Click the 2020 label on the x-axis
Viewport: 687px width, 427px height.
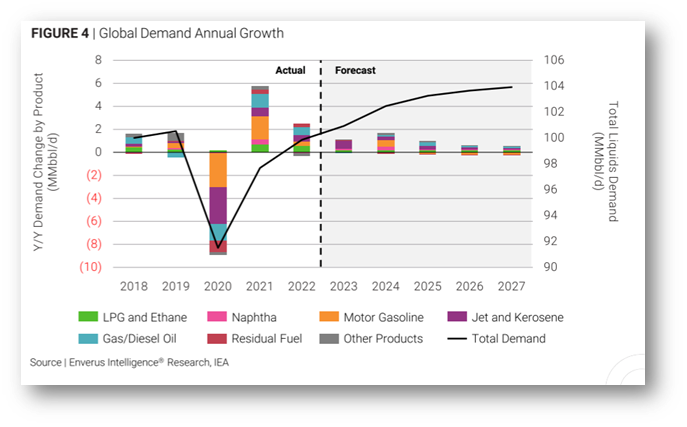pyautogui.click(x=217, y=286)
